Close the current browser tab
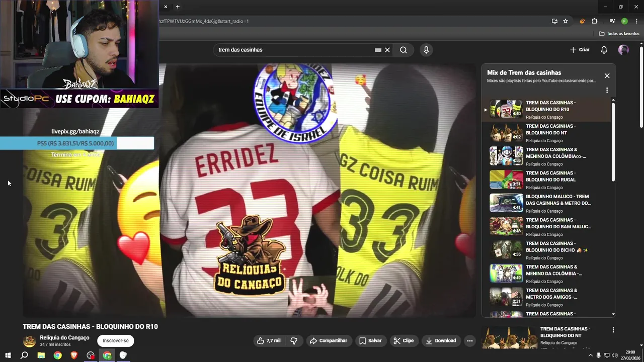The image size is (644, 362). pos(166,7)
